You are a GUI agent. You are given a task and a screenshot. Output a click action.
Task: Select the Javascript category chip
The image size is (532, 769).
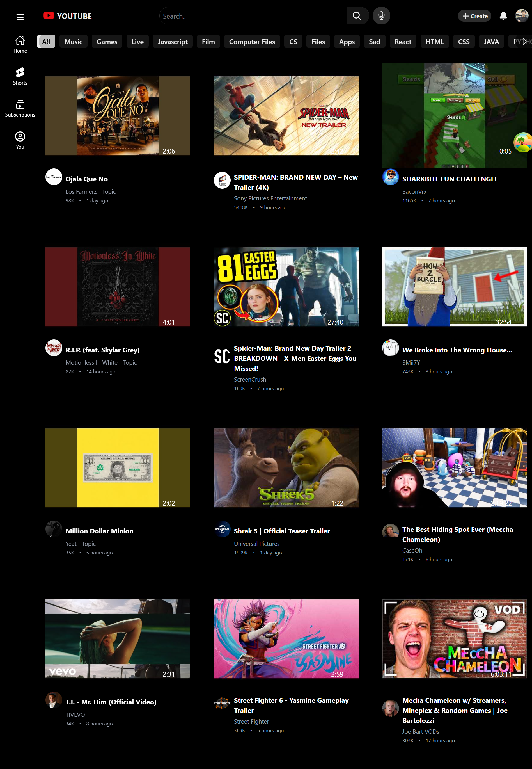[x=173, y=42]
